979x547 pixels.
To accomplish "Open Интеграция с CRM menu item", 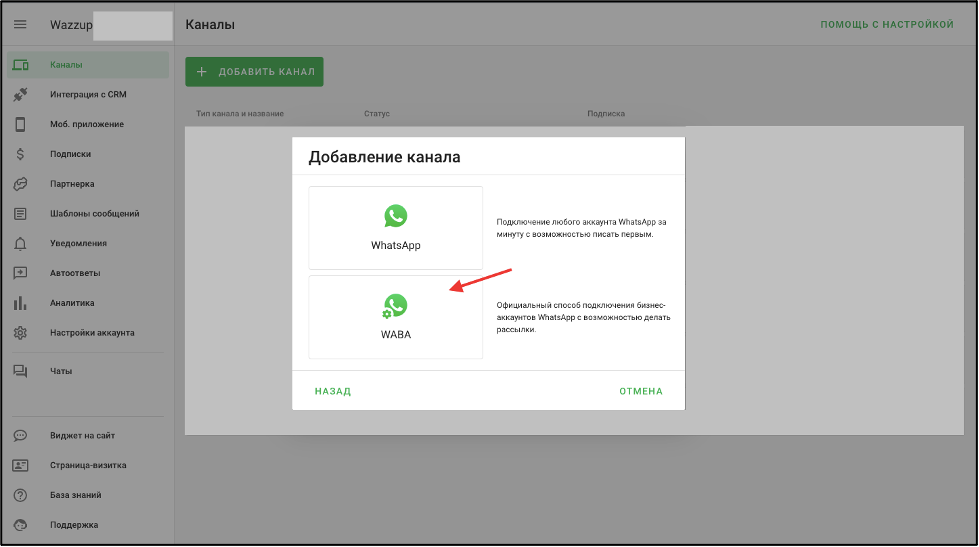I will (x=88, y=94).
